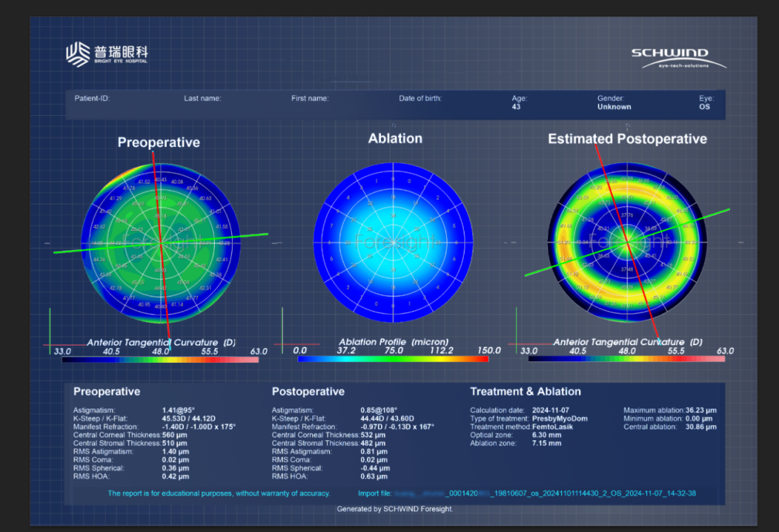Click the 'Treatment & Ablation' section heading
Viewport: 779px width, 532px height.
(526, 391)
